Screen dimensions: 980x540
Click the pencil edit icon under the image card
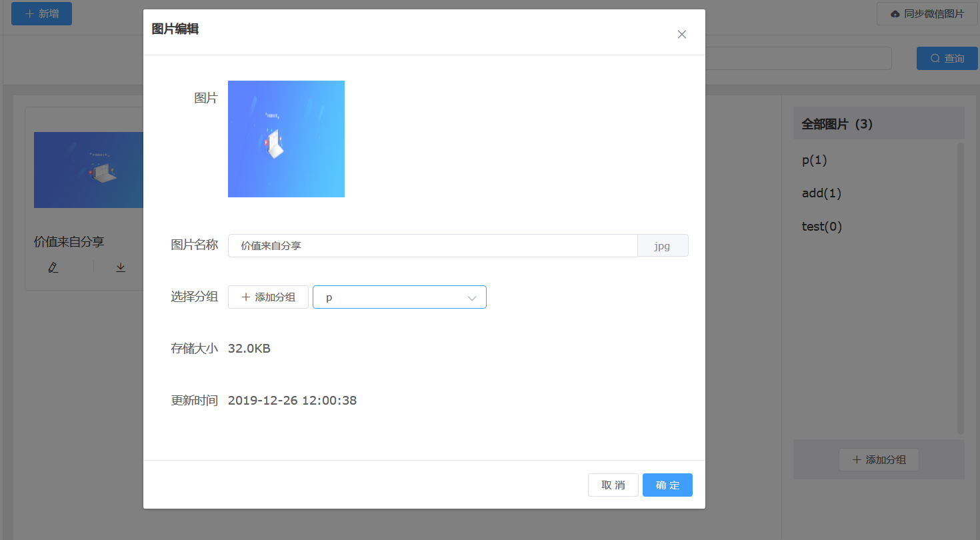[53, 267]
